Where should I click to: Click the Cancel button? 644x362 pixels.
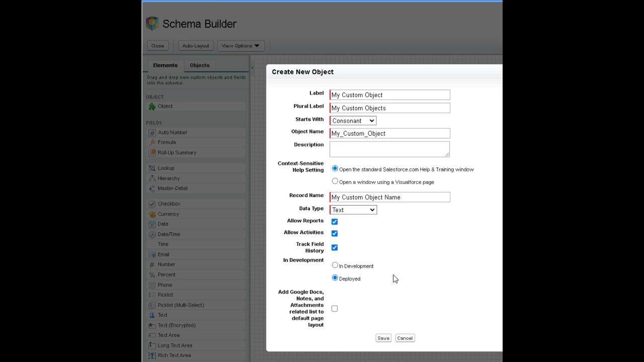[x=405, y=338]
